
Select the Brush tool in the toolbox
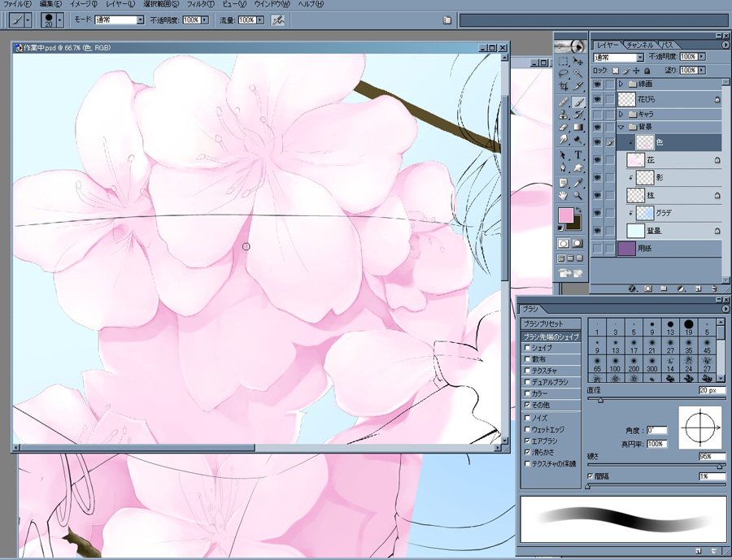tap(578, 102)
